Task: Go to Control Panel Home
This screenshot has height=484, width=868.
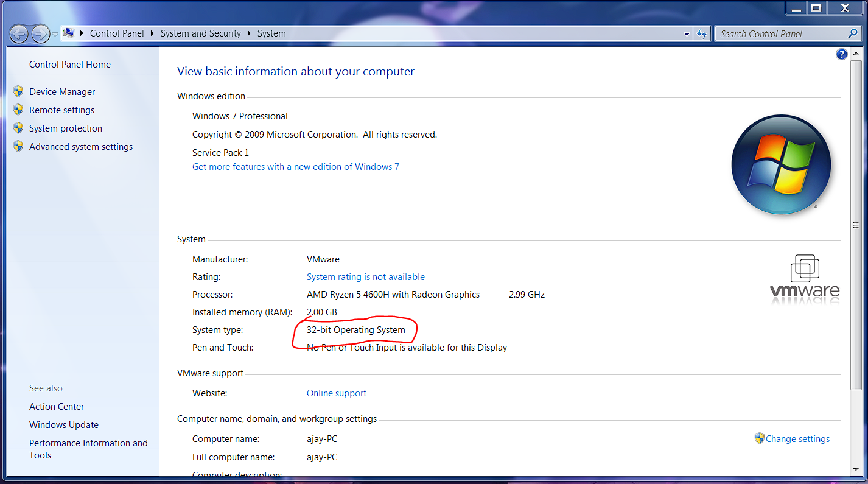Action: point(70,65)
